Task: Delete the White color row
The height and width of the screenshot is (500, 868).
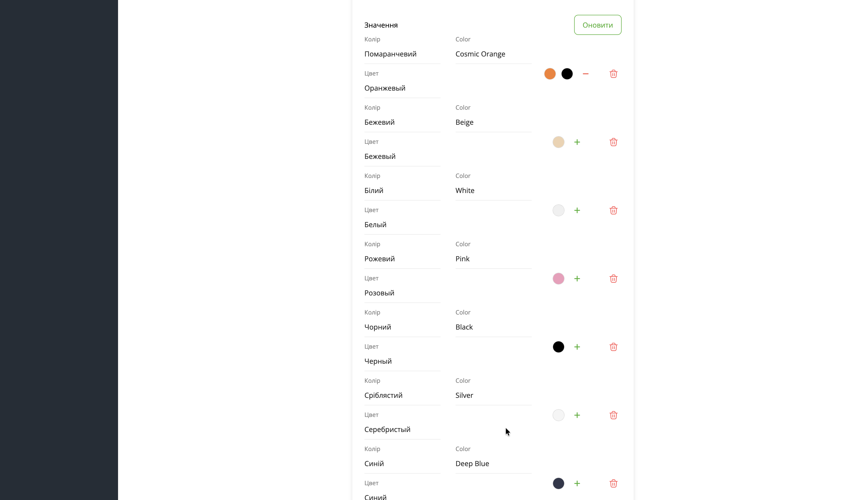Action: (613, 211)
